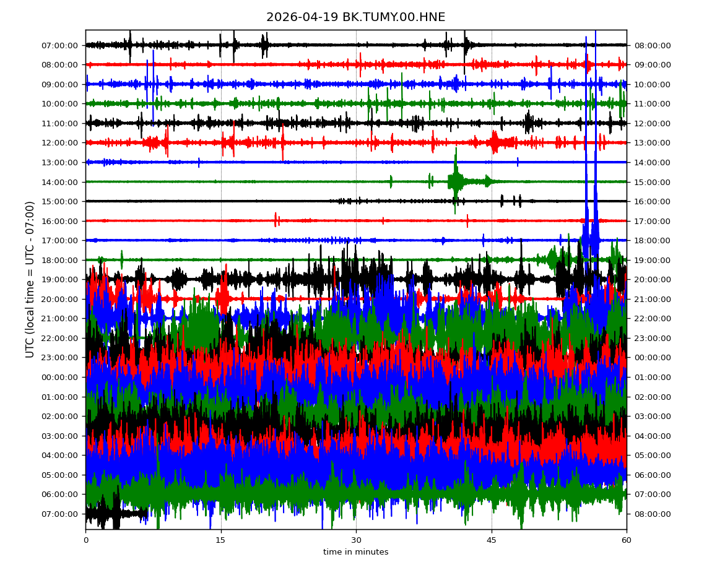Click the plot title BK.TUMY.00.HNE

coord(355,17)
